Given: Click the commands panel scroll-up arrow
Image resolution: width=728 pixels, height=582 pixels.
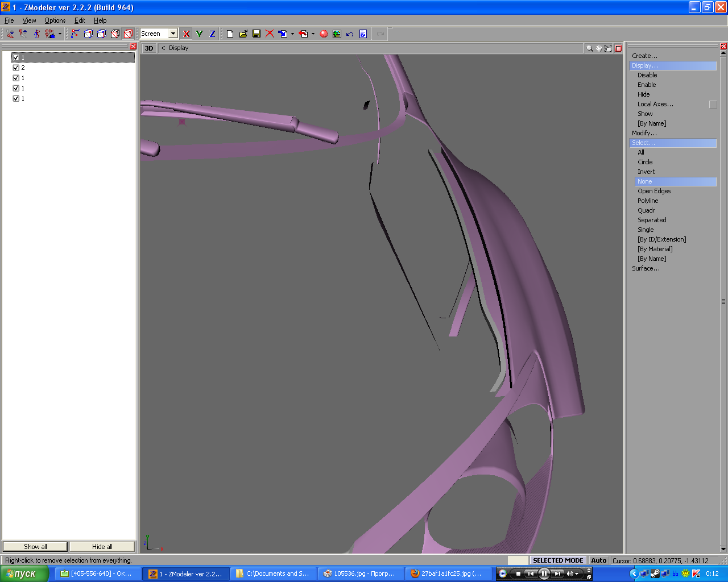Looking at the screenshot, I should 723,53.
